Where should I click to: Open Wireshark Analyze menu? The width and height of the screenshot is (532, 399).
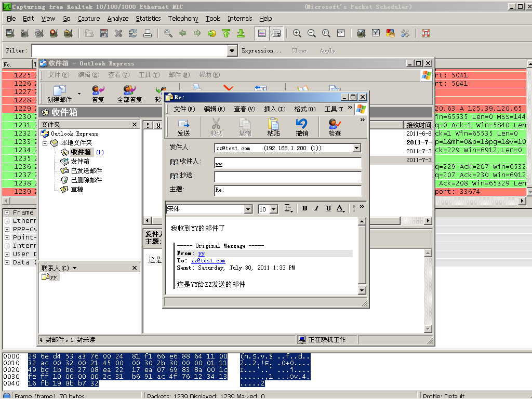(x=118, y=19)
